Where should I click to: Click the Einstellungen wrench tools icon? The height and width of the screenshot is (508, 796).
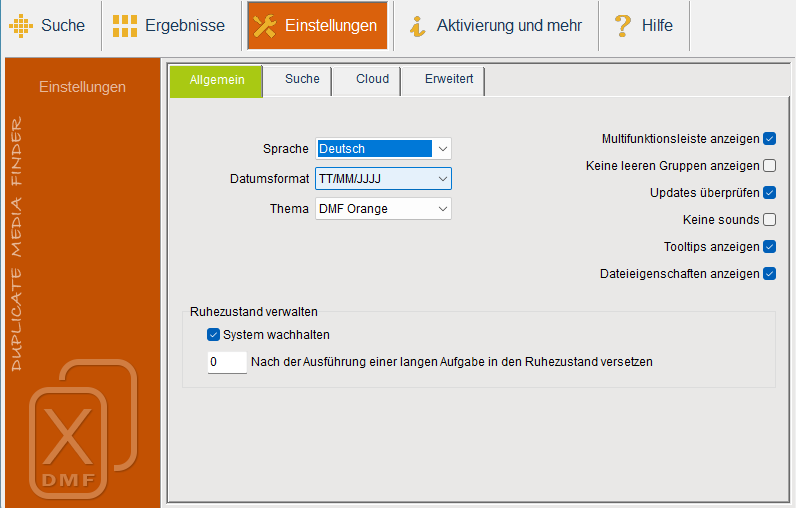pyautogui.click(x=265, y=26)
